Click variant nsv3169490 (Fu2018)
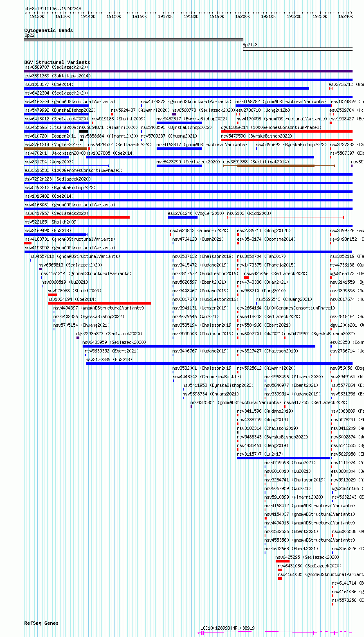Image resolution: width=364 pixels, height=637 pixels. click(x=48, y=230)
